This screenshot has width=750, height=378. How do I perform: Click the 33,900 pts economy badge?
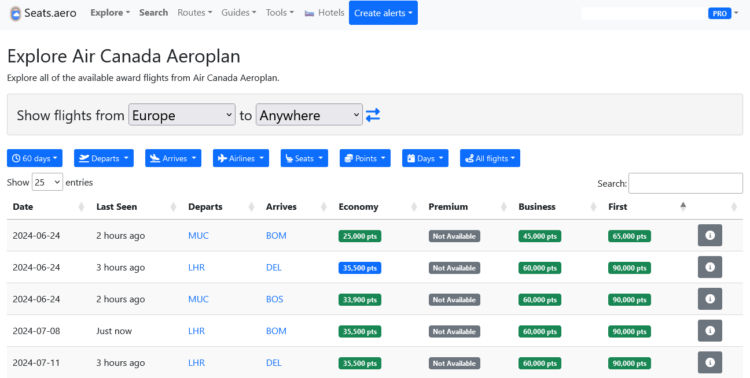tap(360, 300)
